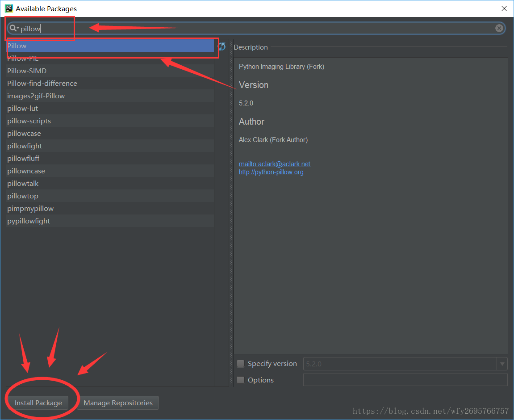Select pypillowfight from the list

29,221
